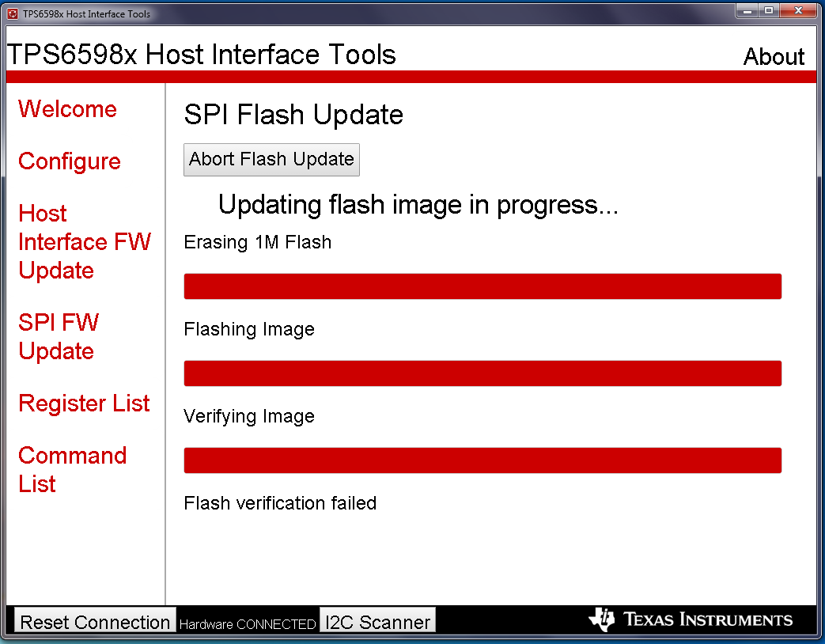825x644 pixels.
Task: Click the Hardware CONNECTED status label
Action: click(x=248, y=624)
